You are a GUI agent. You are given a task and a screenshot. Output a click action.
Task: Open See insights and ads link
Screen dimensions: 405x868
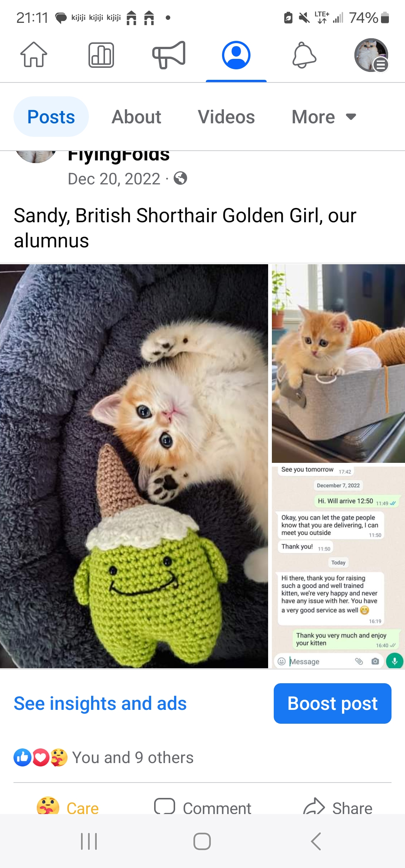(x=100, y=703)
